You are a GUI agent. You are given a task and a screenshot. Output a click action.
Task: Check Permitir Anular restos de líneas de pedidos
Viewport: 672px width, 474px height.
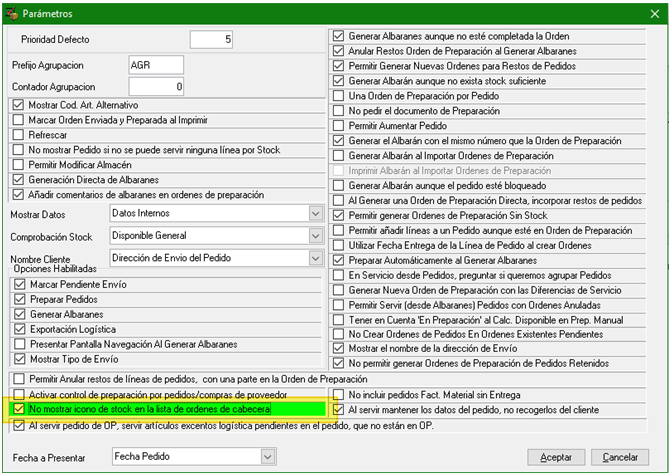[x=19, y=379]
